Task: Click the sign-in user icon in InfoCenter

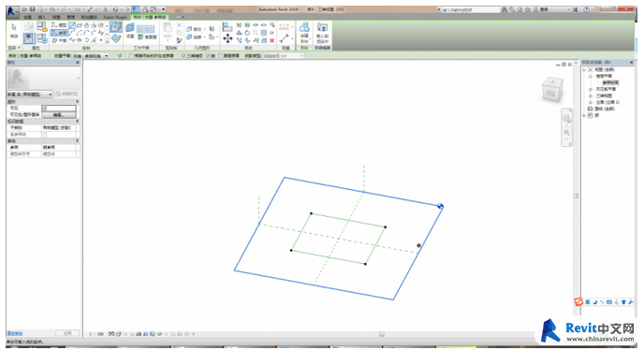Action: pos(535,9)
